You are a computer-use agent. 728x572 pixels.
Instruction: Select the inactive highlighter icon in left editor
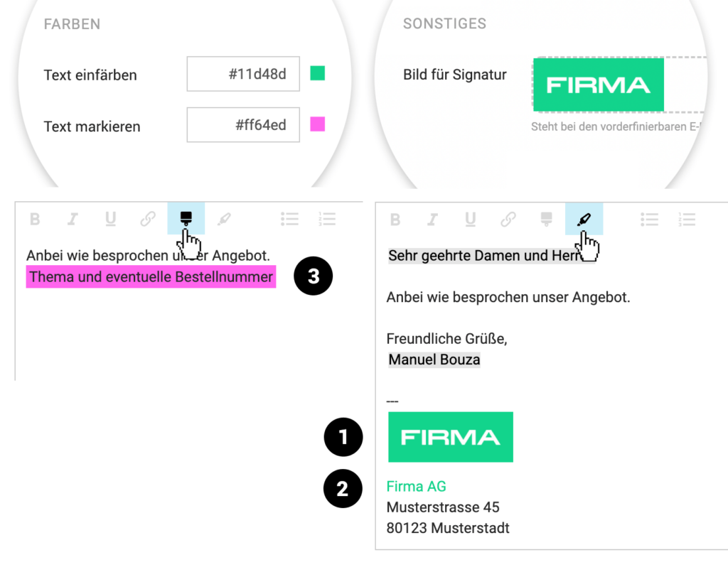pos(224,219)
